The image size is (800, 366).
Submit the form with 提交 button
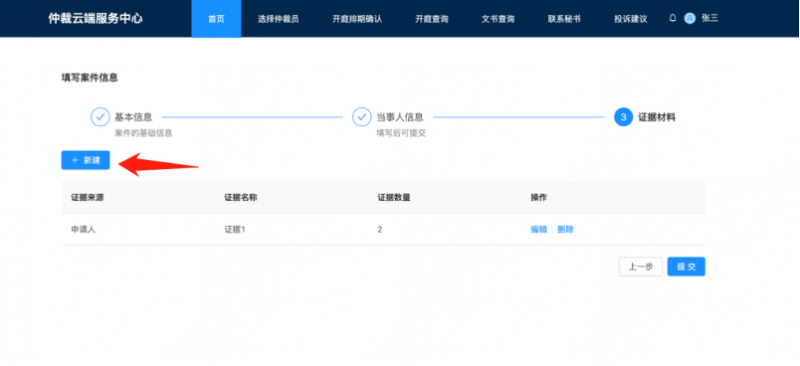pyautogui.click(x=686, y=266)
